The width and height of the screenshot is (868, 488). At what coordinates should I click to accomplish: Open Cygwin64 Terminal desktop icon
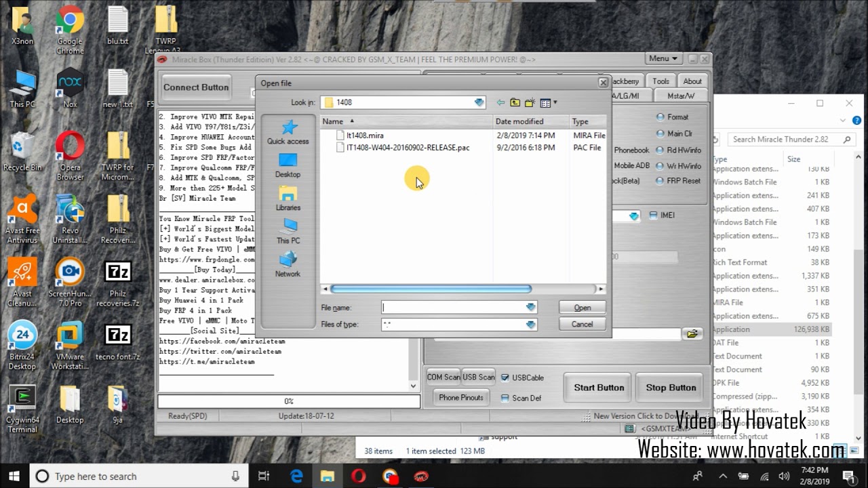tap(22, 409)
